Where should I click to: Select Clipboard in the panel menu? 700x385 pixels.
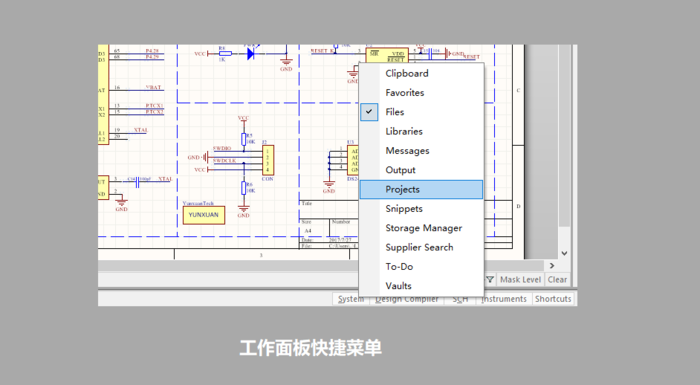coord(421,73)
